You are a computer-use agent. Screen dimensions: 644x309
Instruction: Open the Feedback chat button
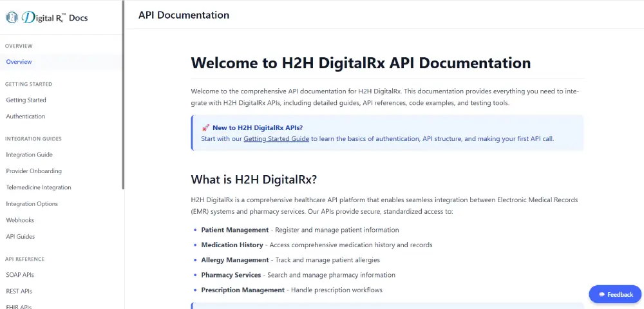[x=615, y=294]
